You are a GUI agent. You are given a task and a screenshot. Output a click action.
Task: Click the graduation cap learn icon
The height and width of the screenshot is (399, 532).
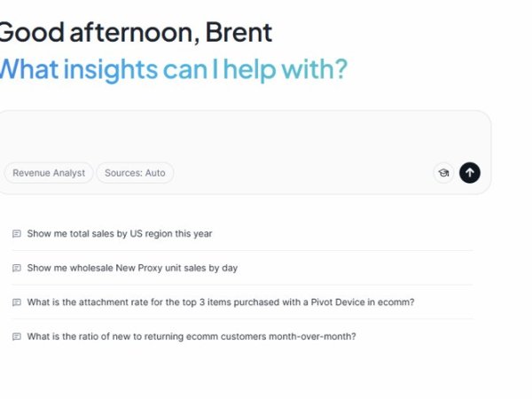tap(443, 173)
